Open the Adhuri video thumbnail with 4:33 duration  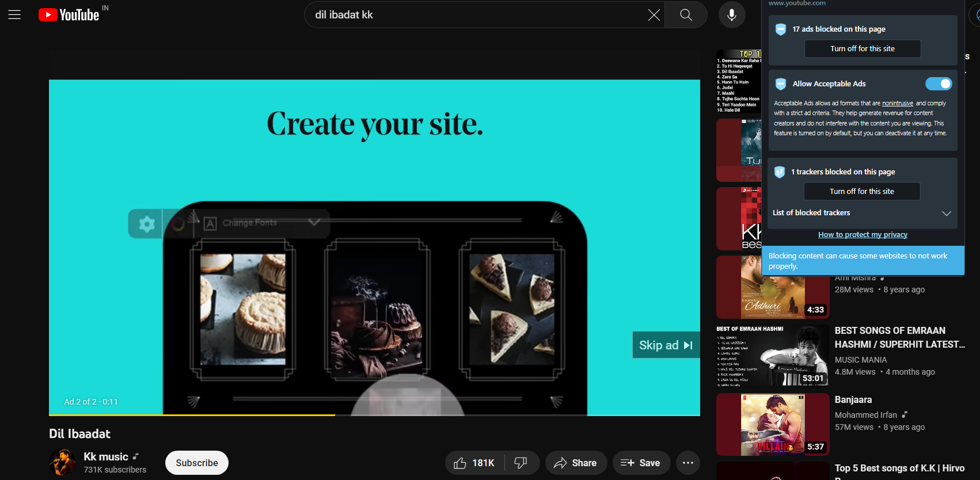coord(773,287)
